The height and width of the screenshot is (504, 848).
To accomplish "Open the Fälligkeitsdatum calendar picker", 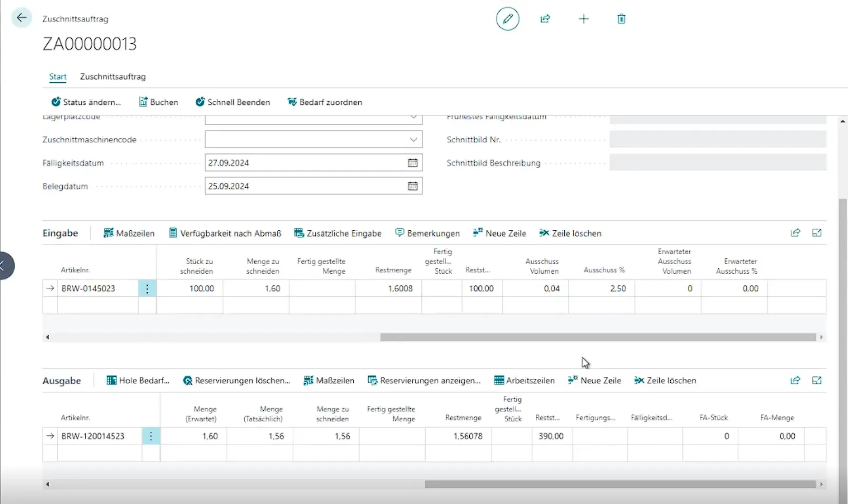I will [413, 163].
